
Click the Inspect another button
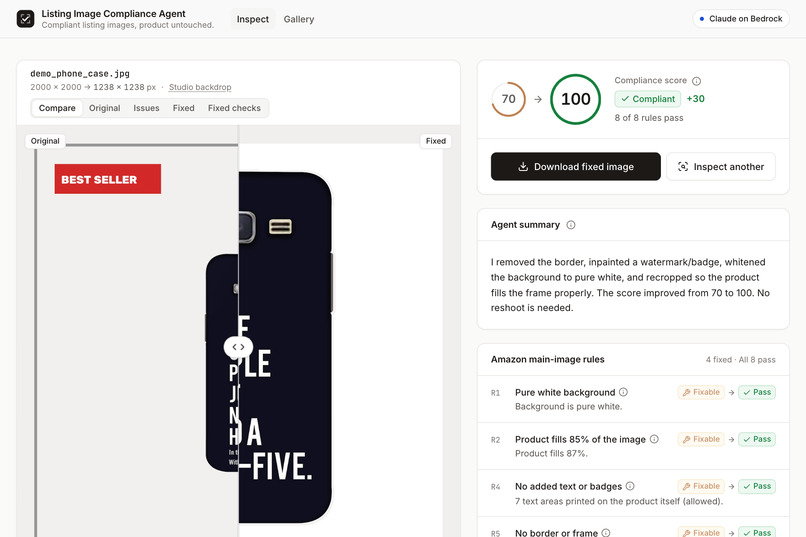[x=721, y=166]
